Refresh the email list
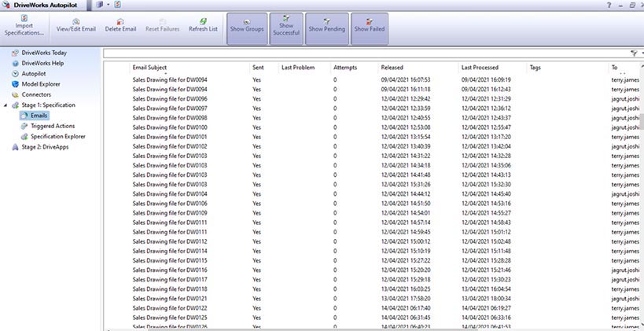The height and width of the screenshot is (331, 644). click(204, 25)
